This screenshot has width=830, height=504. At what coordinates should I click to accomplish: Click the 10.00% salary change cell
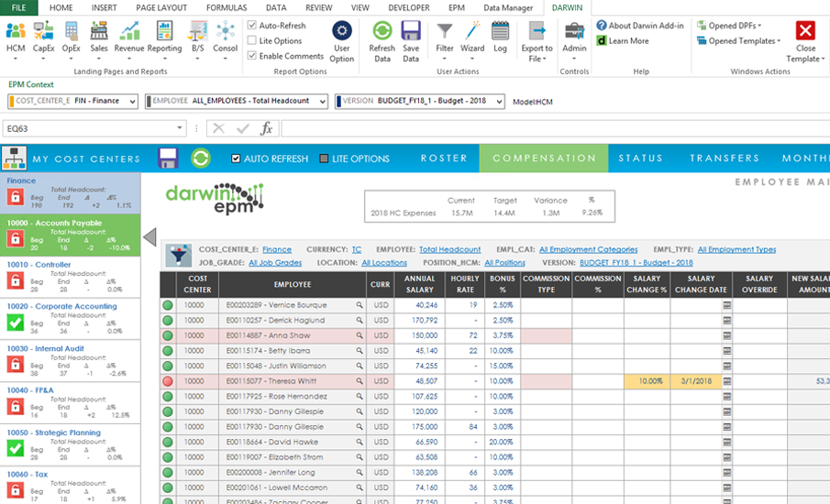tap(647, 381)
